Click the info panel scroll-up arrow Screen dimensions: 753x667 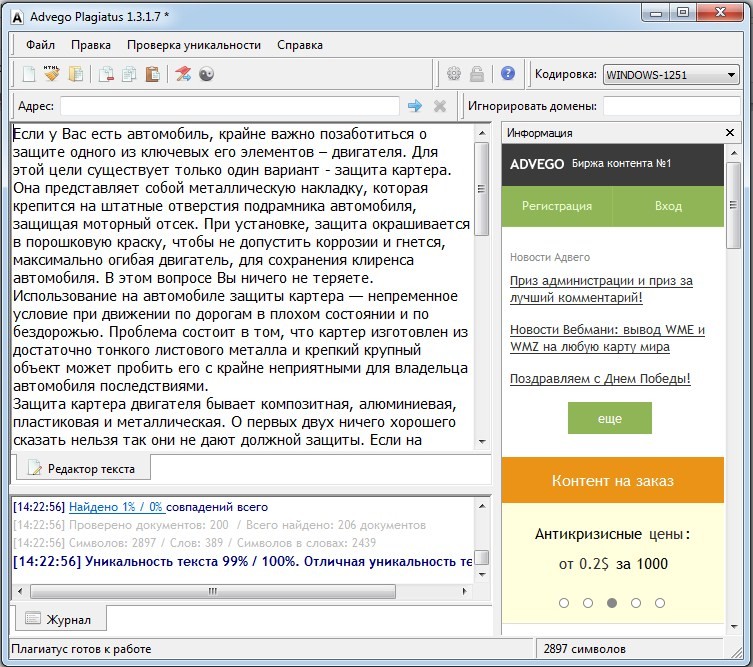(x=733, y=153)
